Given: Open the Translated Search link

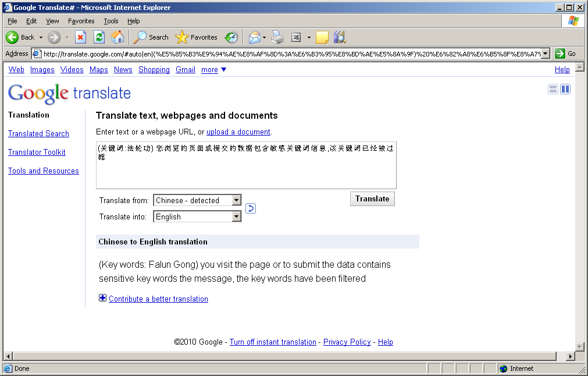Looking at the screenshot, I should [38, 134].
